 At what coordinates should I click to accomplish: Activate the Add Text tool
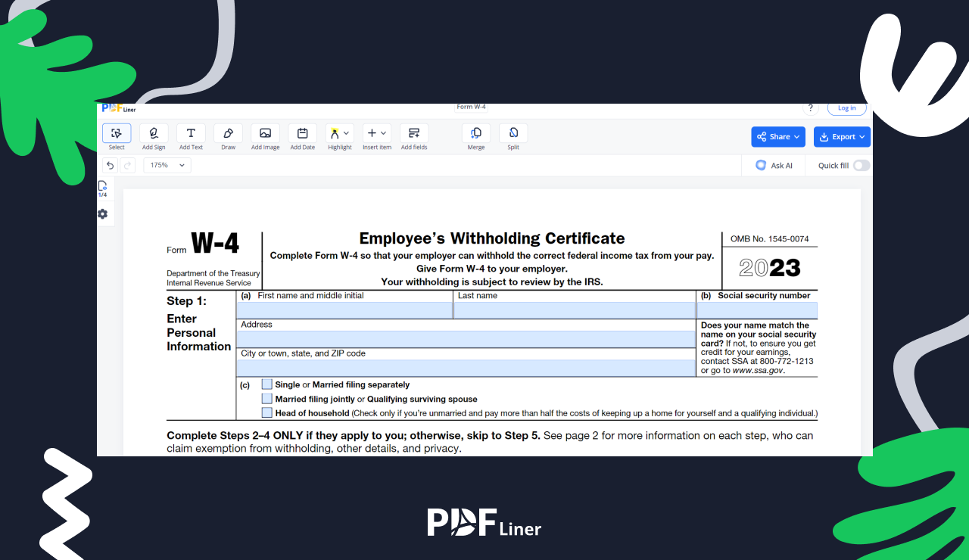click(191, 136)
